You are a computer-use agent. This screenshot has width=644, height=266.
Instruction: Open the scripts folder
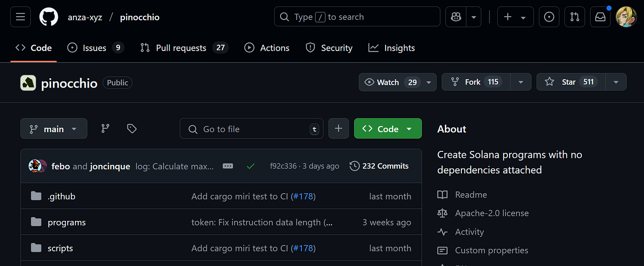coord(60,248)
